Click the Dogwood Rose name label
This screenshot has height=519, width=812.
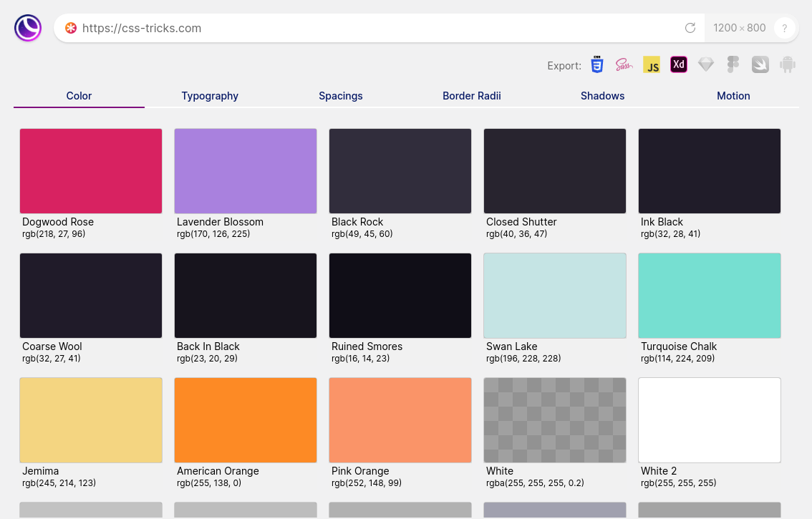[58, 222]
